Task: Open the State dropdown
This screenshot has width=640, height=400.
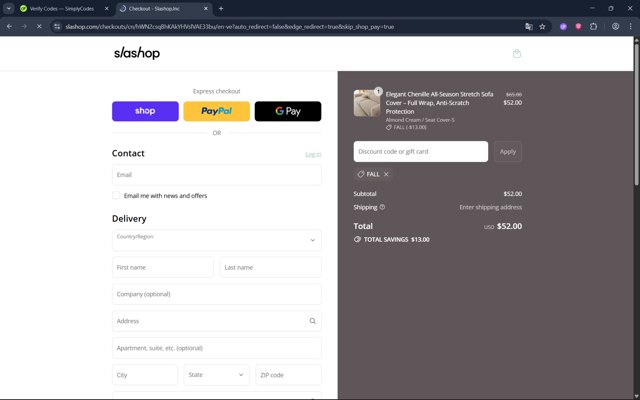Action: (216, 375)
